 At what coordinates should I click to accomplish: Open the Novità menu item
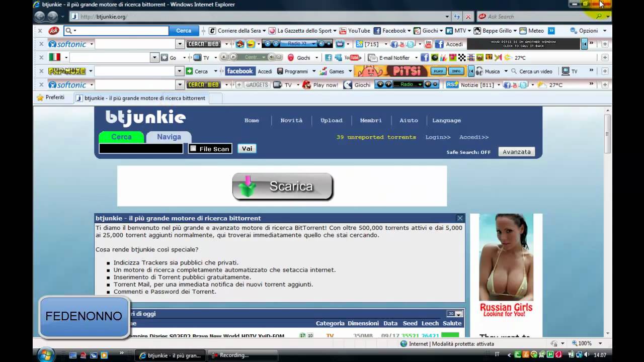pyautogui.click(x=291, y=121)
